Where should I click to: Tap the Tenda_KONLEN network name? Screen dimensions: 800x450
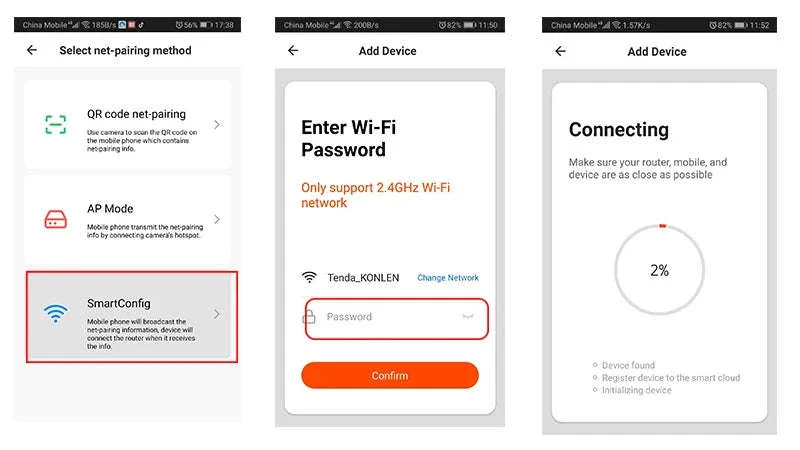(363, 278)
